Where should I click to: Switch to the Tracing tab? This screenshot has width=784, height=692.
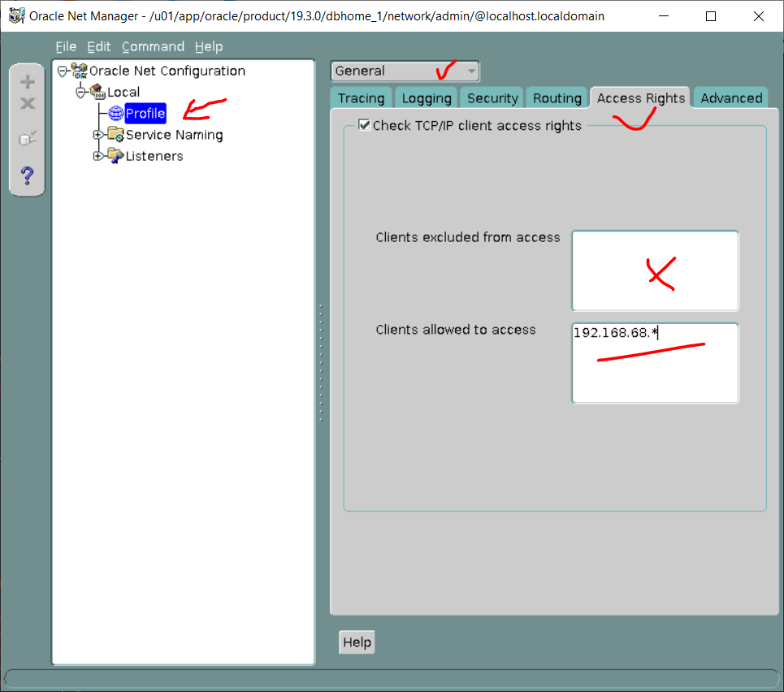pyautogui.click(x=361, y=98)
